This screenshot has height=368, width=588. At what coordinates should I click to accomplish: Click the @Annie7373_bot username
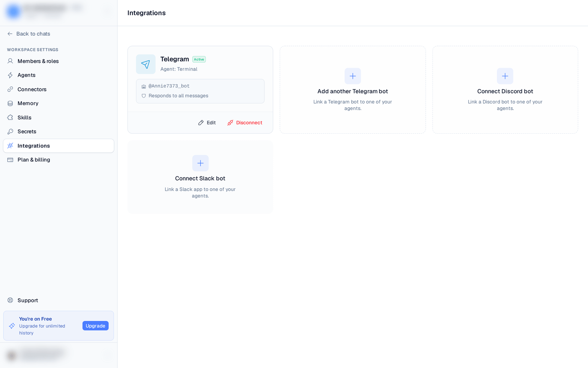tap(169, 86)
